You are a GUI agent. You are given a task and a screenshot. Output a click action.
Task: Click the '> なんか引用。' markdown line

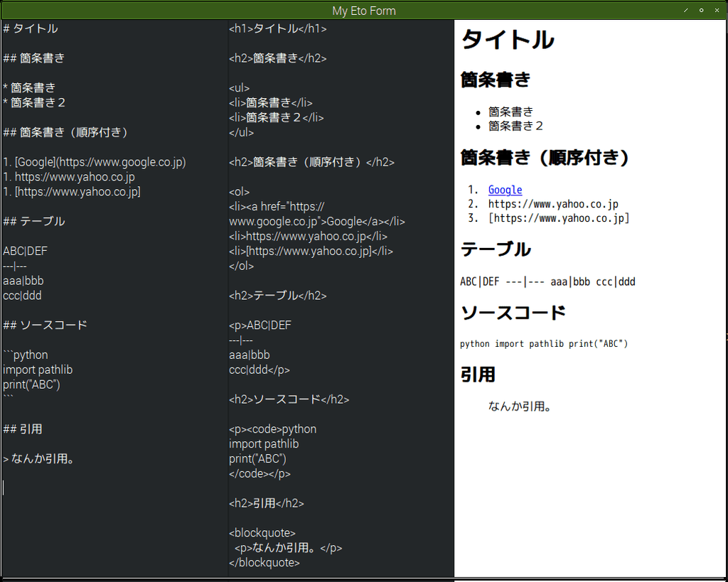coord(39,460)
